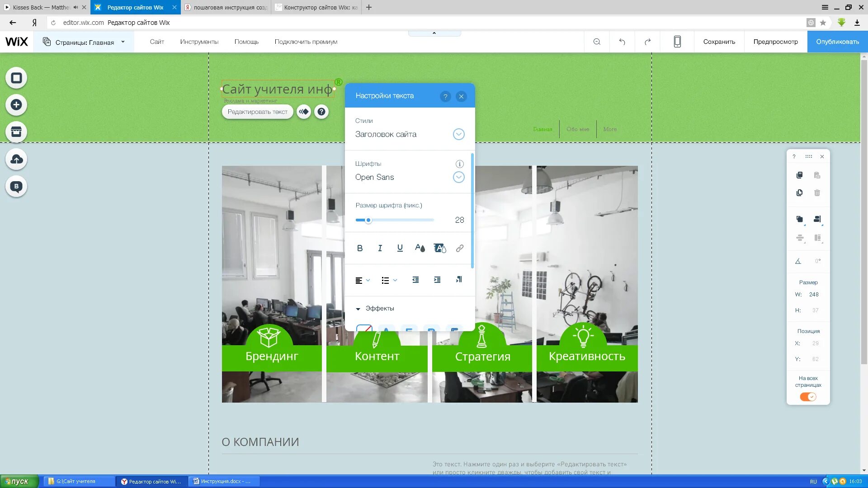
Task: Switch to mobile editor view icon
Action: pos(677,42)
